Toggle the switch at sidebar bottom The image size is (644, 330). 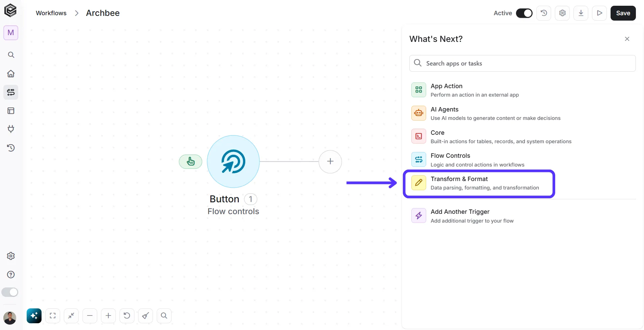pyautogui.click(x=10, y=292)
